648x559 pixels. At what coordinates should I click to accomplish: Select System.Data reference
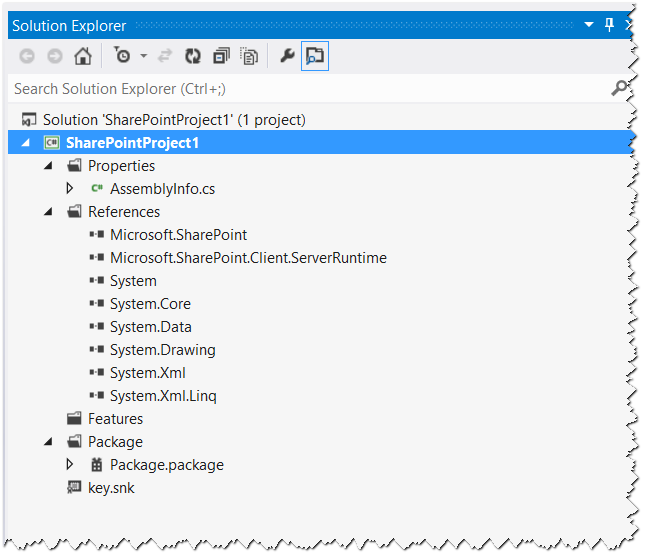pyautogui.click(x=151, y=327)
